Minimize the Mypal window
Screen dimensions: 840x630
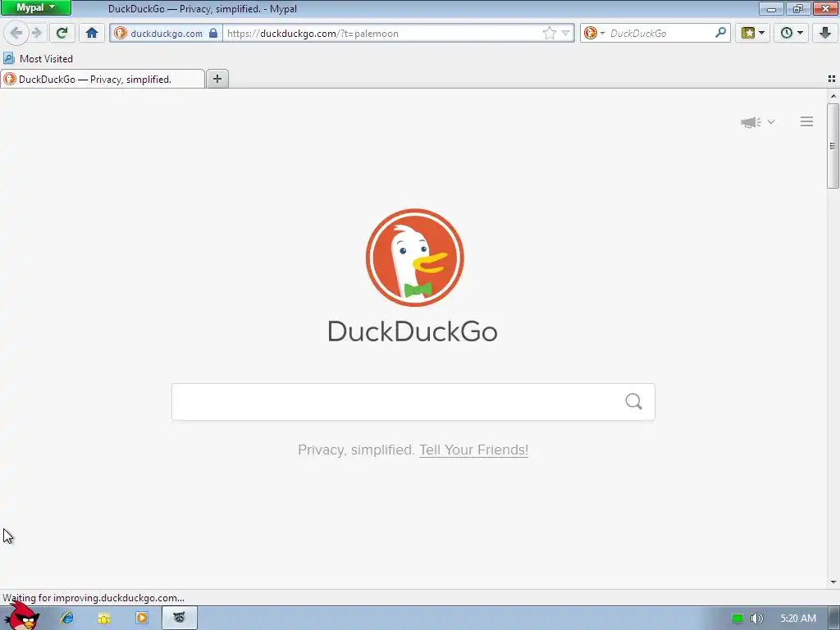point(771,8)
